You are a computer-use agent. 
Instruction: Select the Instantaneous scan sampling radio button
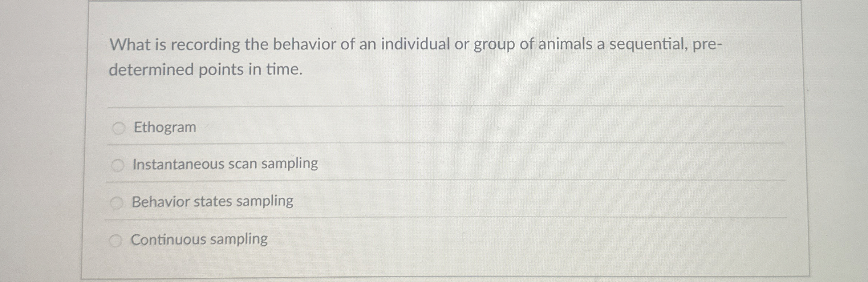tap(117, 164)
